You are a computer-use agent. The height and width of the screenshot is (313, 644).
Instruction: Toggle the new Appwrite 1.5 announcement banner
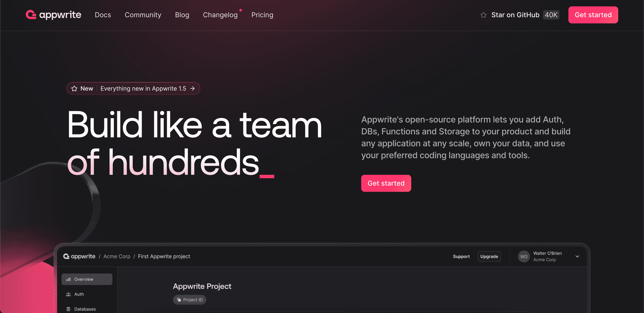click(x=133, y=88)
